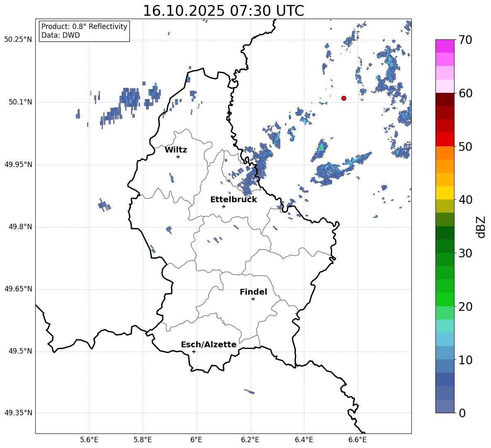Click the Esch/Alzette city label

(209, 345)
